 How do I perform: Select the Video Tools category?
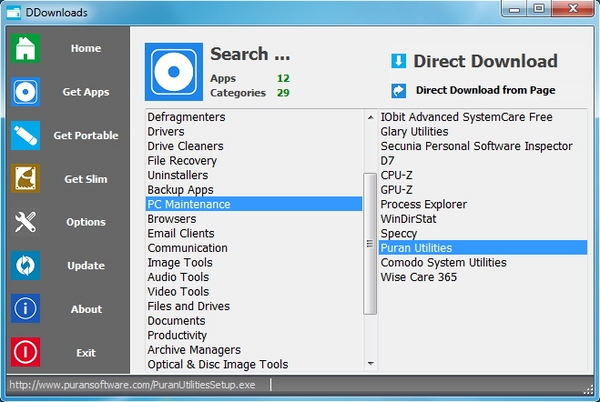click(x=254, y=291)
